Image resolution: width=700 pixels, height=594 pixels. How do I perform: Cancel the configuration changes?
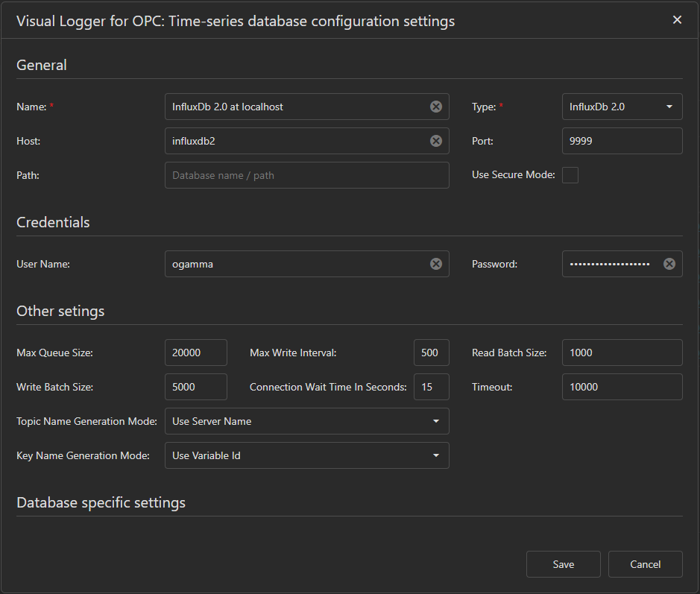[645, 564]
